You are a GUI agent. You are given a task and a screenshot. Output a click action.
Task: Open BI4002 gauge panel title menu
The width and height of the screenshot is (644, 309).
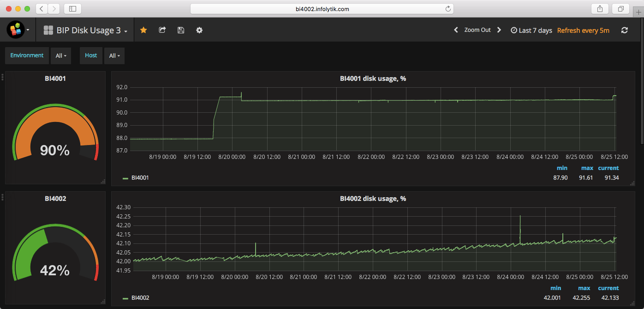click(x=55, y=199)
